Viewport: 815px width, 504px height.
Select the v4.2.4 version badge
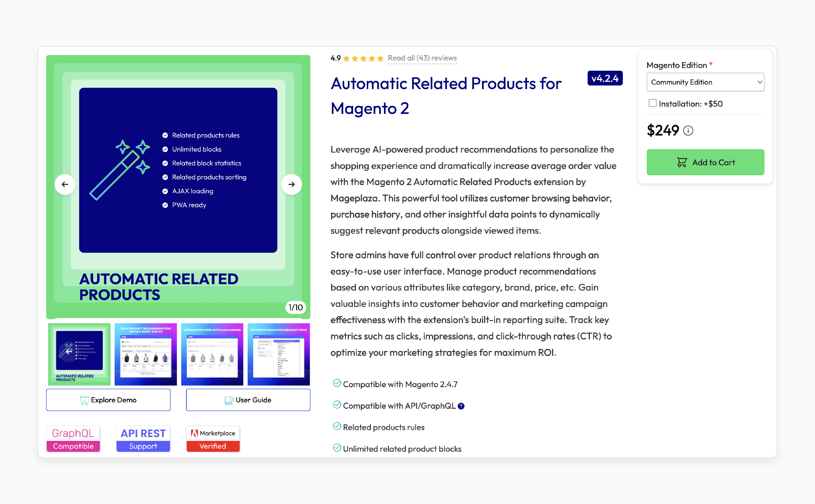605,78
